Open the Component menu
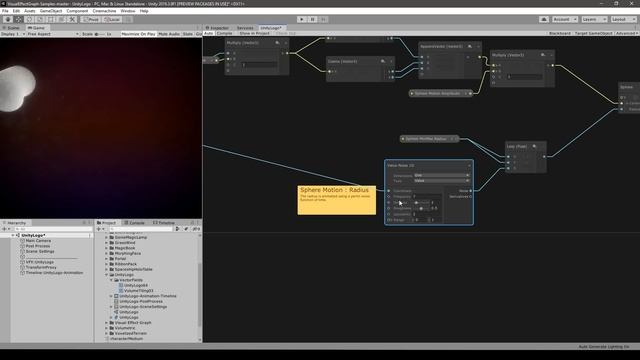The width and height of the screenshot is (640, 360). click(77, 11)
